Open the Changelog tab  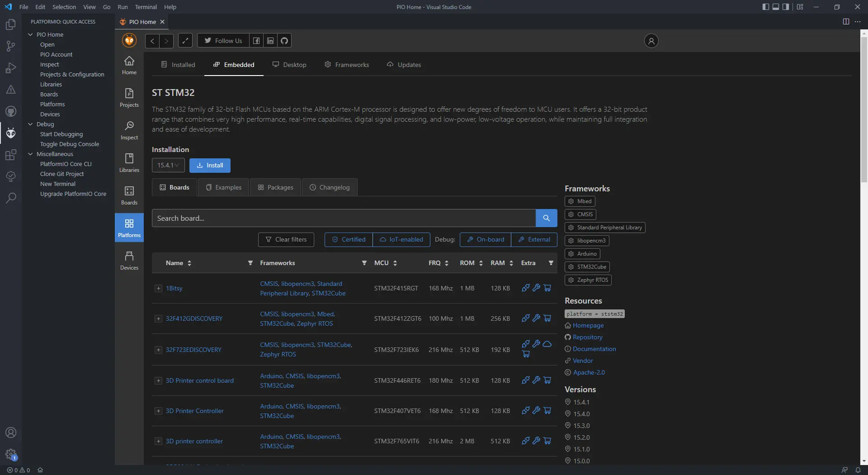[330, 187]
